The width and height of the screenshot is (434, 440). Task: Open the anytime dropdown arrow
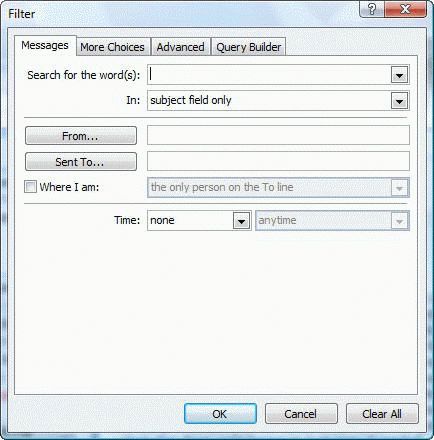[x=399, y=221]
